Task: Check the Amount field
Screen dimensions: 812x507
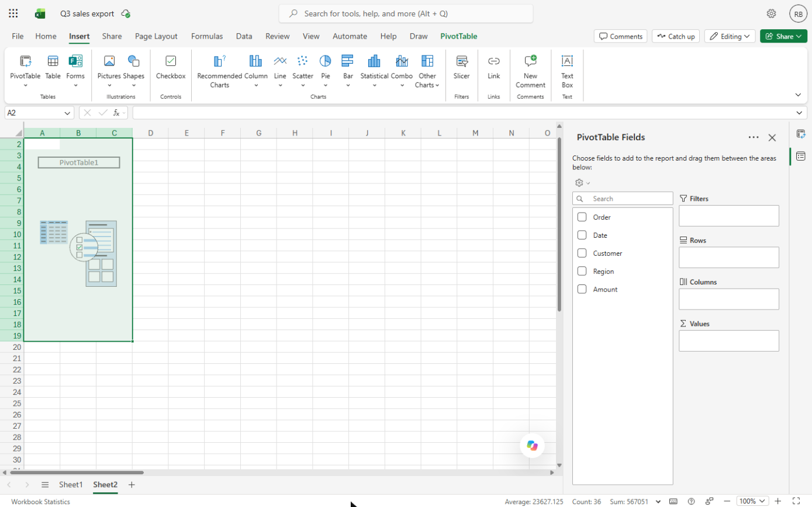Action: [582, 290]
